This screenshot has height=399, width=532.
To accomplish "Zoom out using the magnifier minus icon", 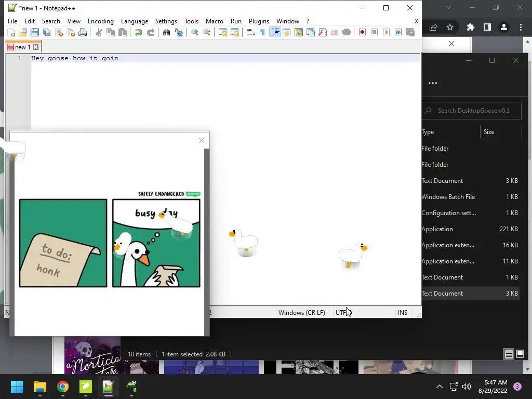I will click(x=206, y=32).
